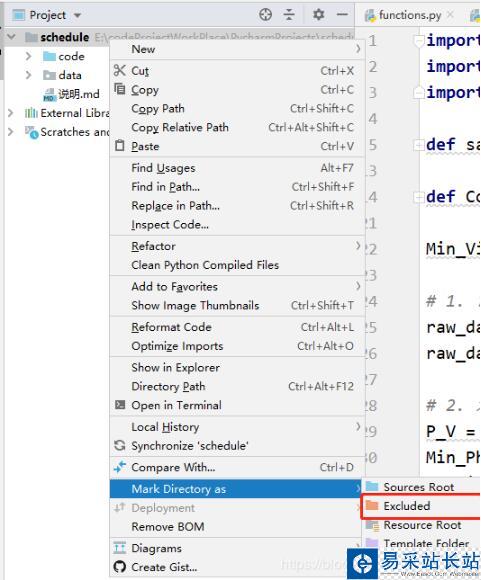The image size is (481, 580).
Task: Click the Diagrams icon
Action: click(120, 548)
